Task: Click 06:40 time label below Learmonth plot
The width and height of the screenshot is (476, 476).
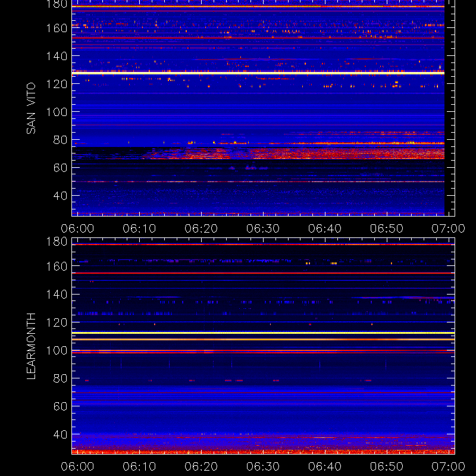Action: (325, 466)
